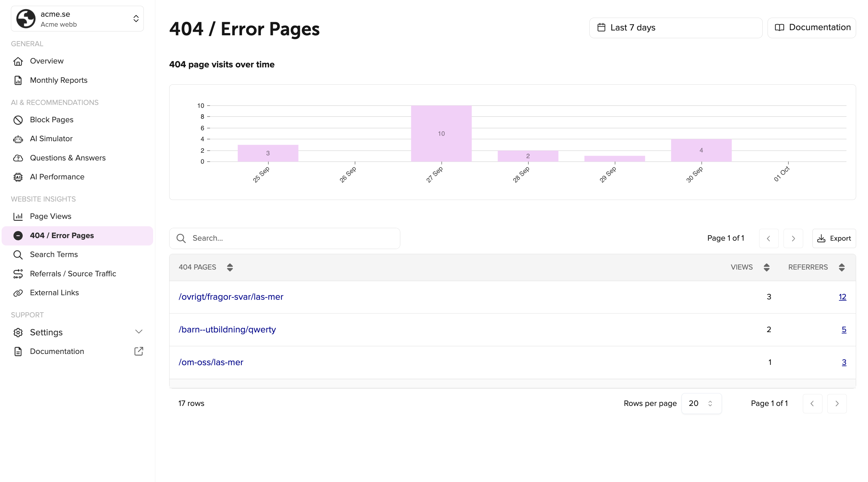
Task: Click the Block Pages icon in sidebar
Action: [18, 120]
